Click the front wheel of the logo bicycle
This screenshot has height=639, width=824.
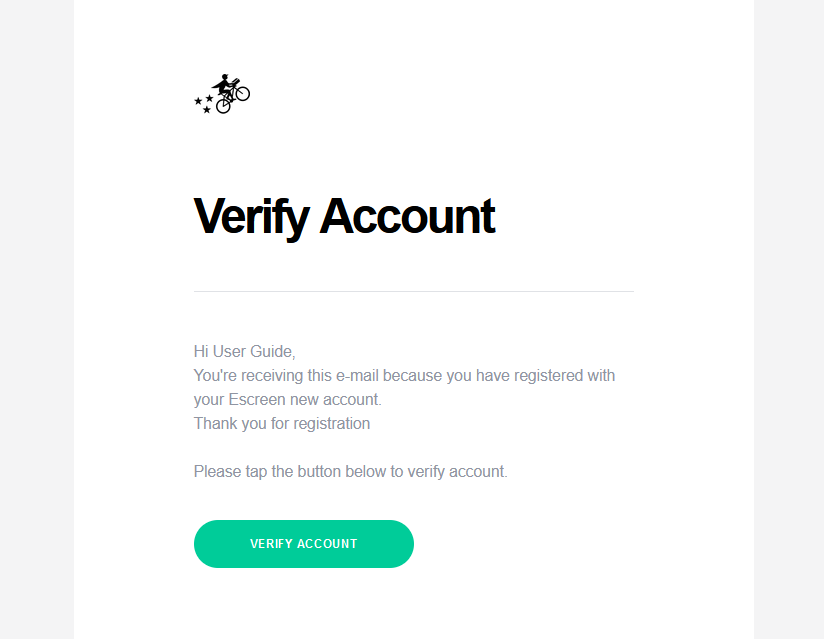pos(242,94)
